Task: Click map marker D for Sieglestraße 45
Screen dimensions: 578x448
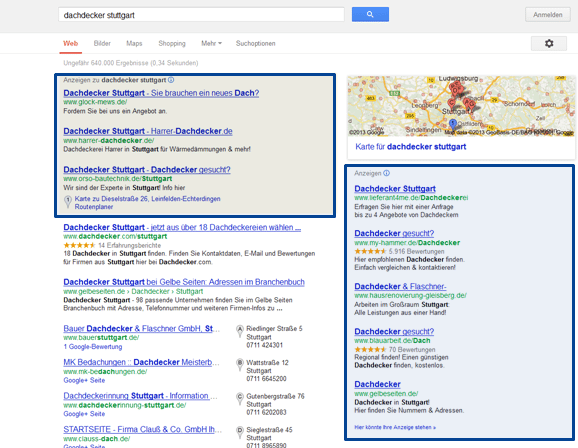Action: (240, 432)
